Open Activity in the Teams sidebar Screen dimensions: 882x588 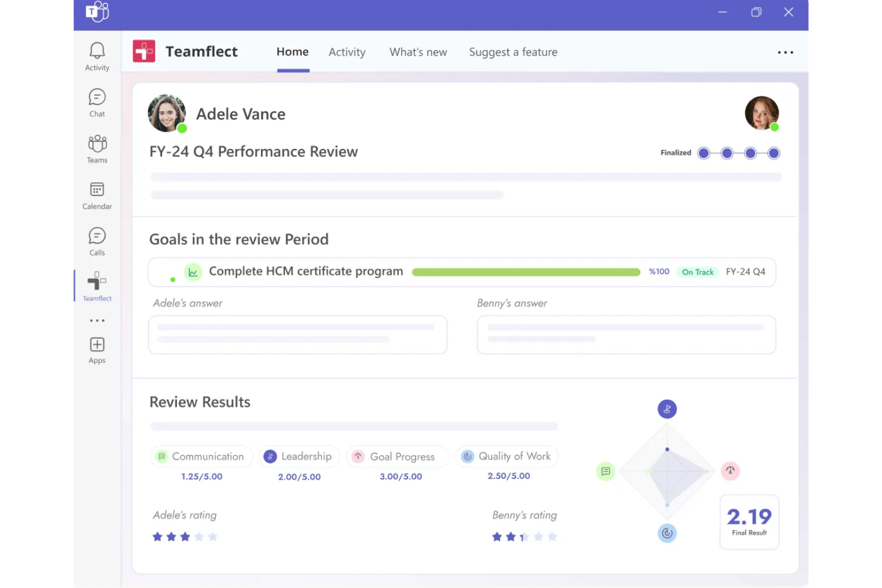point(97,57)
